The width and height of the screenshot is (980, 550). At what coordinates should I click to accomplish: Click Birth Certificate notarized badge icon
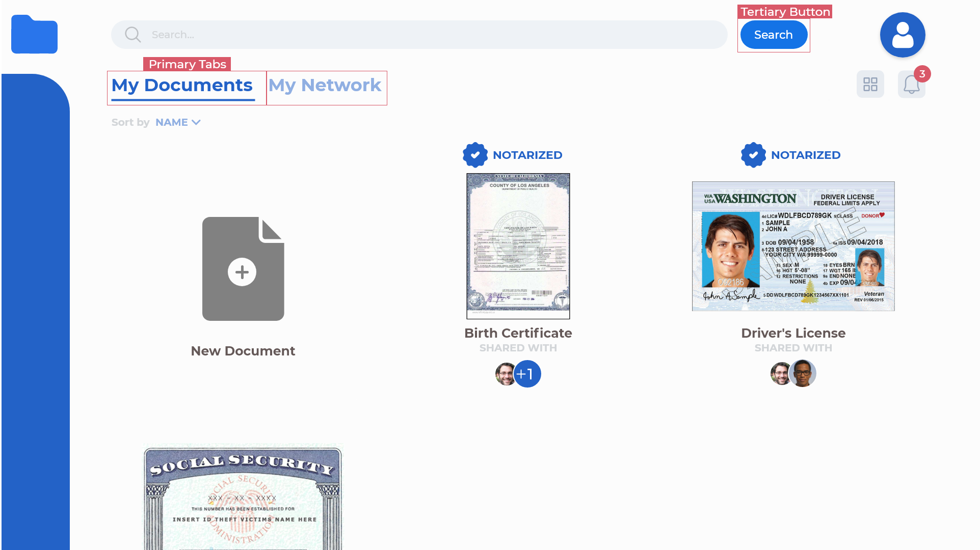[475, 155]
